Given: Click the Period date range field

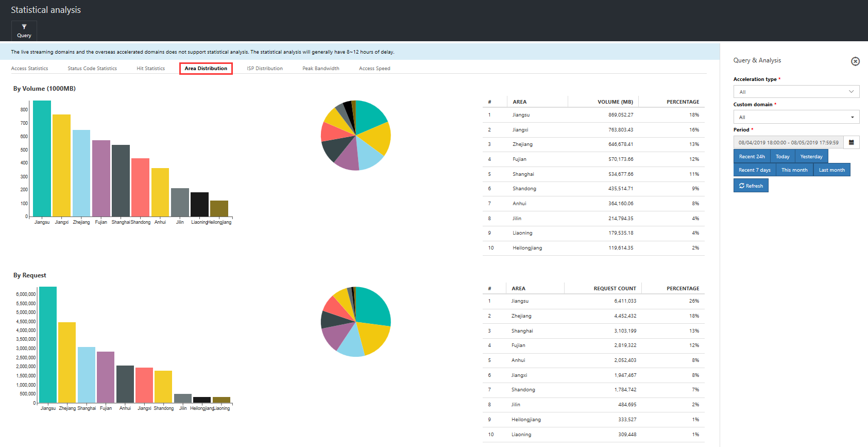Looking at the screenshot, I should pos(789,142).
